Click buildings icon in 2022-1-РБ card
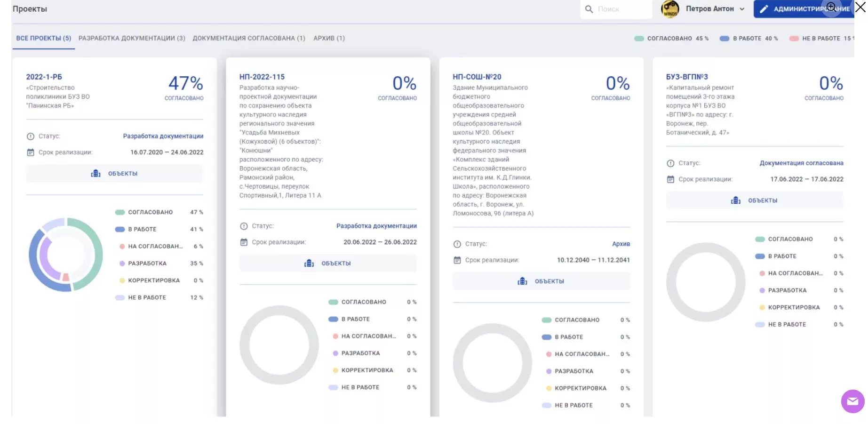This screenshot has width=868, height=424. coord(96,174)
